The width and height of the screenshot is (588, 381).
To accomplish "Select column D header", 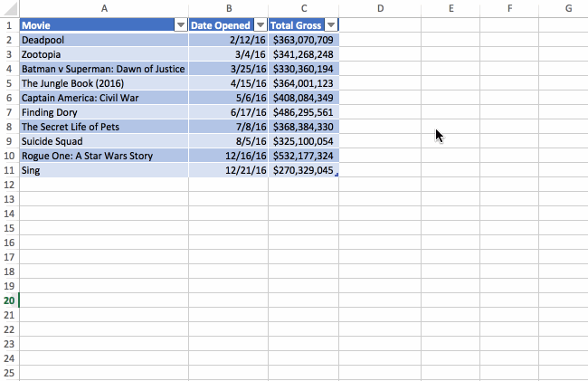I will pyautogui.click(x=380, y=8).
